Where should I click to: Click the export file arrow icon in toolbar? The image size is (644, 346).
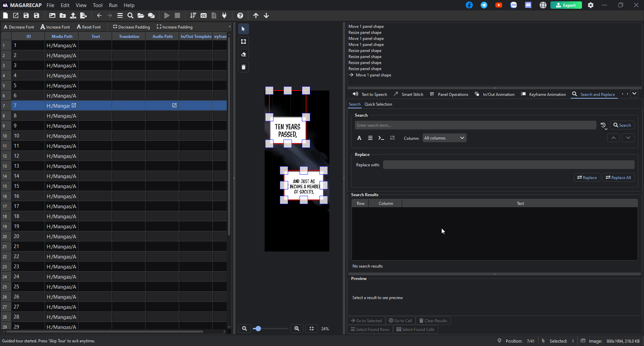tap(84, 15)
